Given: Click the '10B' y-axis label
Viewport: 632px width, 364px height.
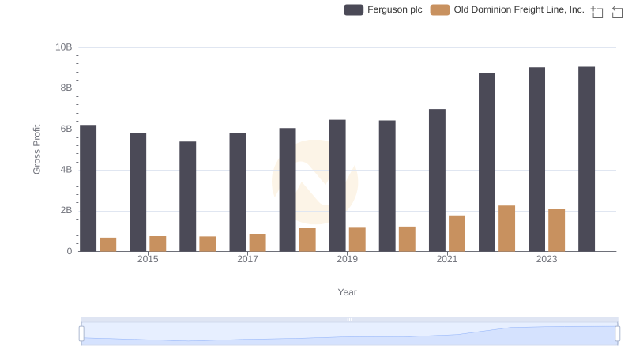Looking at the screenshot, I should [64, 47].
